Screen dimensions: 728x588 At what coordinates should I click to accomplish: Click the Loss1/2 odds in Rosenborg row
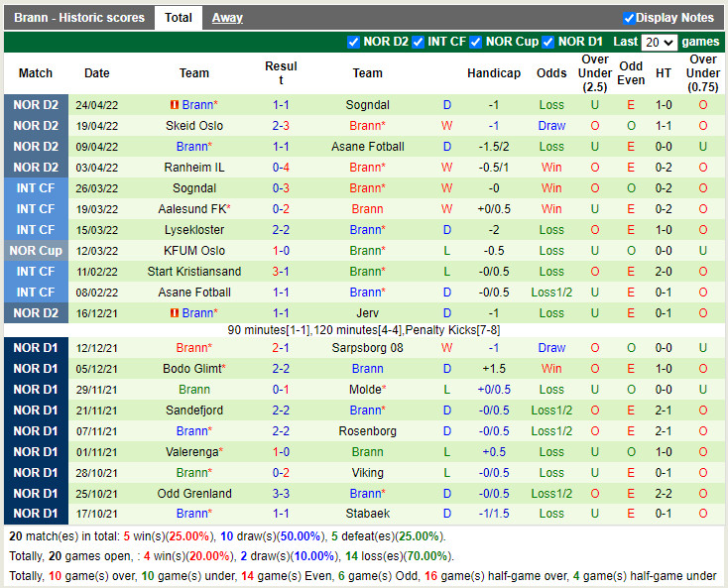(551, 431)
